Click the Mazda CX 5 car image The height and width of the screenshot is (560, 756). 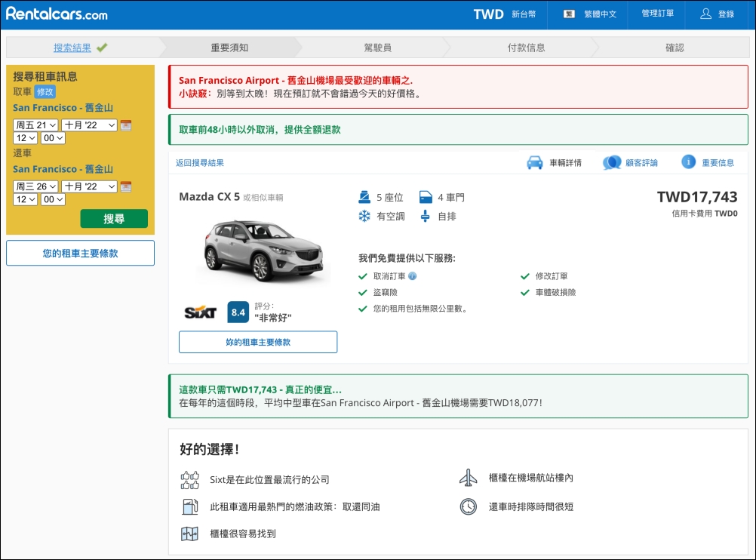click(x=264, y=250)
